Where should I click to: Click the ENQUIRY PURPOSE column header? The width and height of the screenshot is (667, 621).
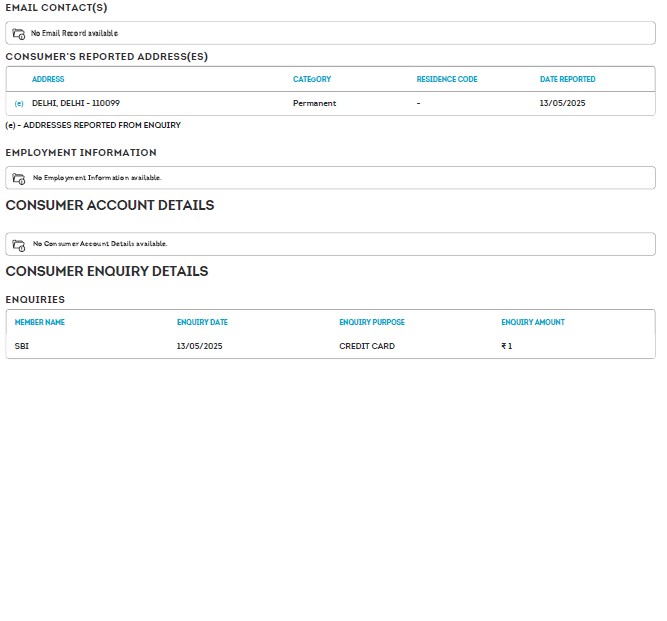[372, 322]
